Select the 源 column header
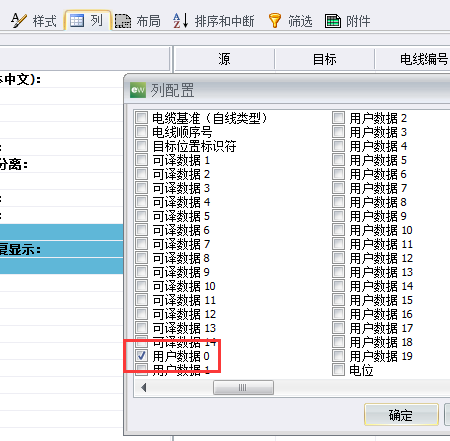The width and height of the screenshot is (450, 441). [x=224, y=59]
